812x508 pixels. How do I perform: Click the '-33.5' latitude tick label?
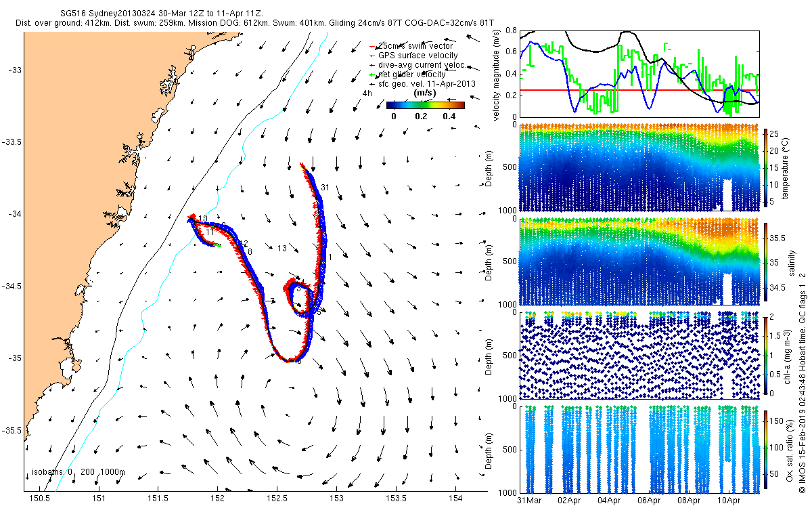pos(11,142)
